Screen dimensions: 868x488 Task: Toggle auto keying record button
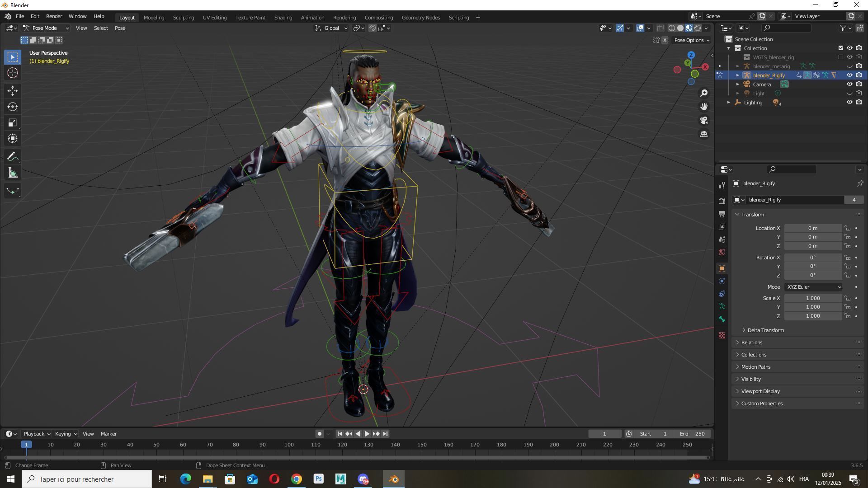(319, 434)
